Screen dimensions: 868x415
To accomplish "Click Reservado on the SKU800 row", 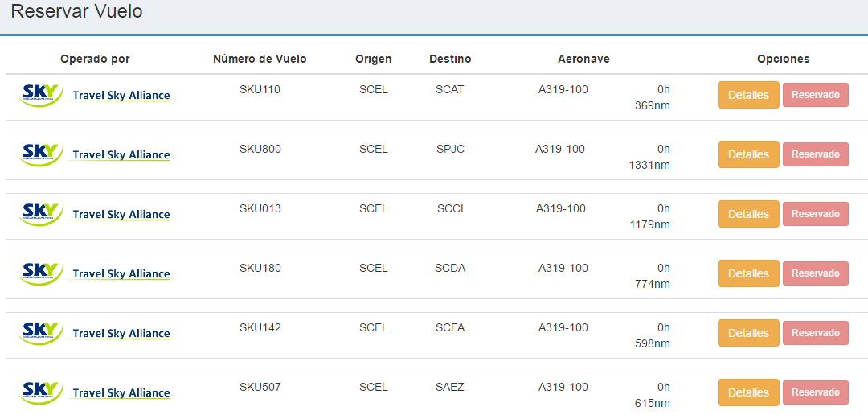I will (x=816, y=154).
